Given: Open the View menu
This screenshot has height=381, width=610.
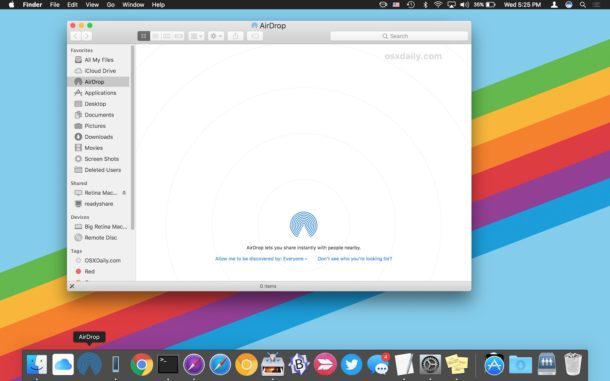Looking at the screenshot, I should 92,5.
